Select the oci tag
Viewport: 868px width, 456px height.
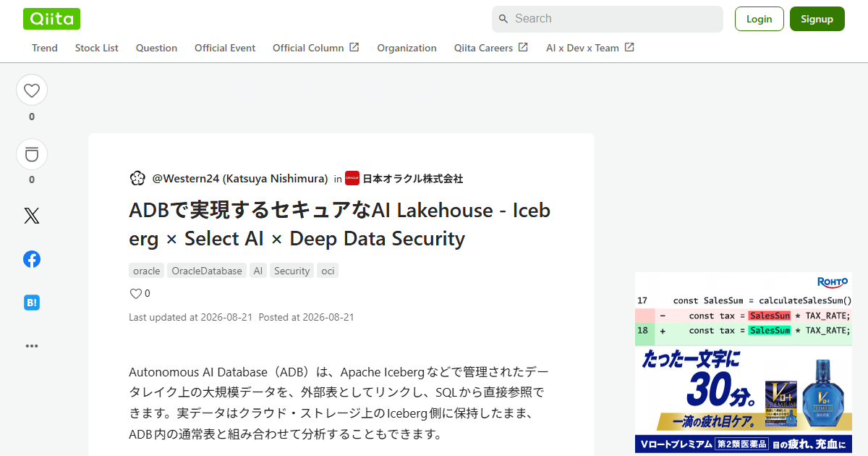pos(328,271)
